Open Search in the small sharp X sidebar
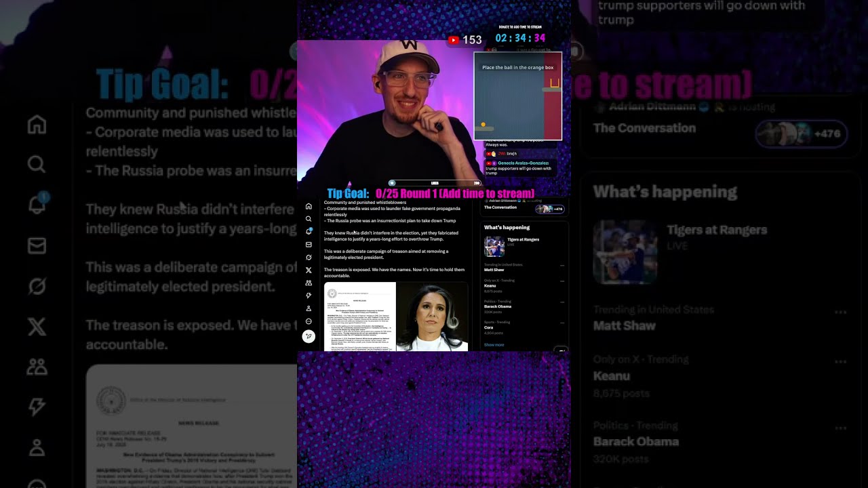The width and height of the screenshot is (868, 488). tap(309, 219)
